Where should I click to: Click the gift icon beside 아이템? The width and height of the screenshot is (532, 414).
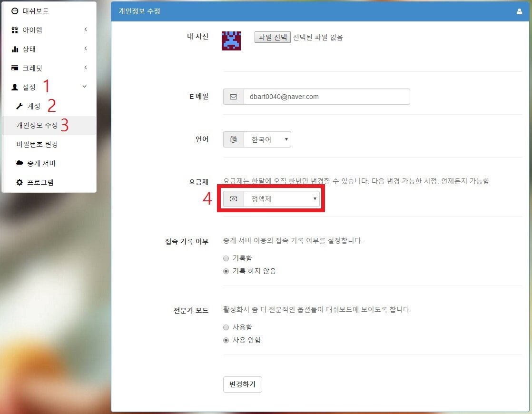pyautogui.click(x=15, y=30)
